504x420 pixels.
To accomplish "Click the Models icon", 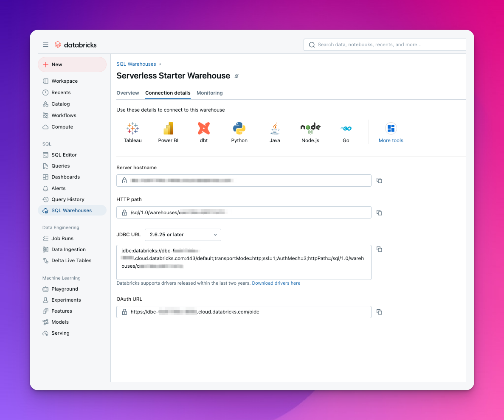I will 45,322.
